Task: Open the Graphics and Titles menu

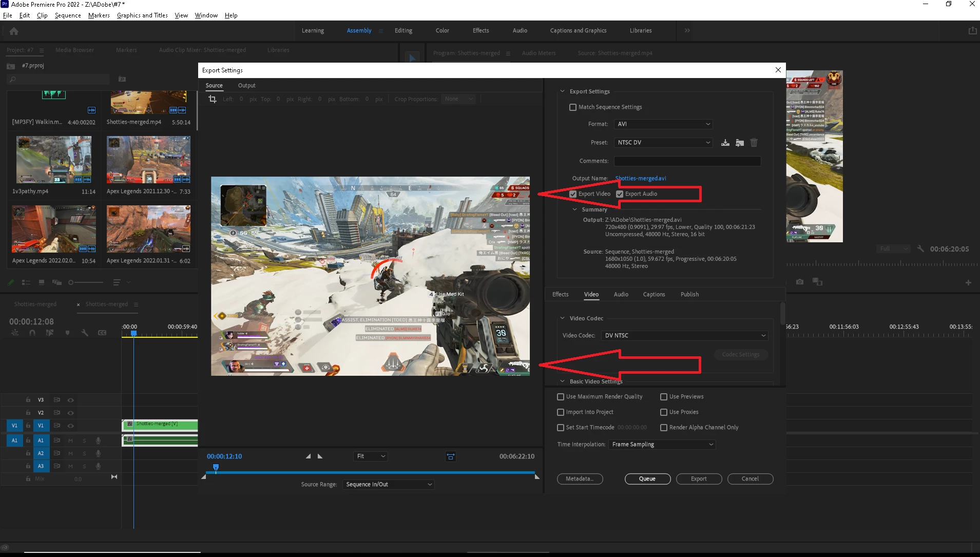Action: coord(142,15)
